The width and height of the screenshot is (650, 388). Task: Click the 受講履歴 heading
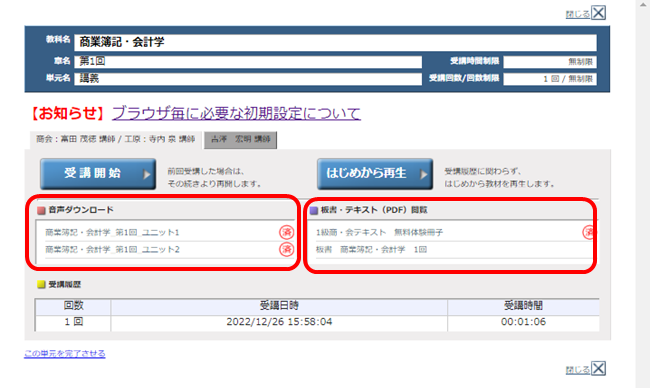tap(64, 284)
